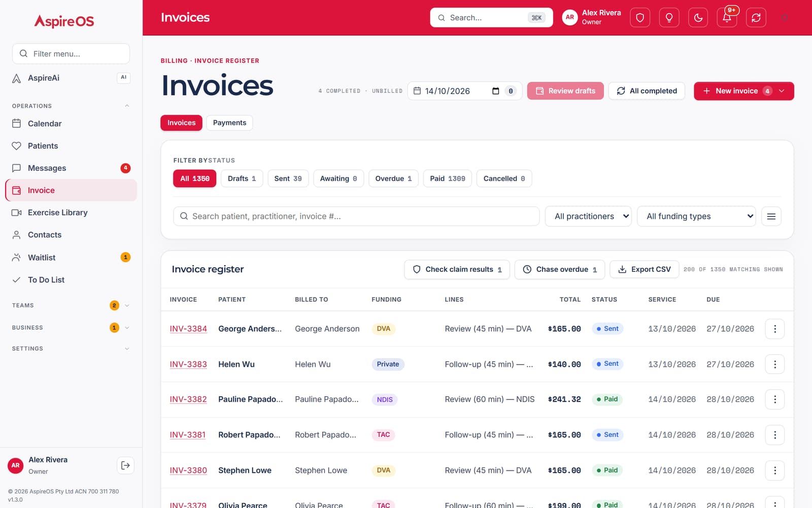Open To Do List in sidebar
The height and width of the screenshot is (508, 812).
(x=71, y=280)
